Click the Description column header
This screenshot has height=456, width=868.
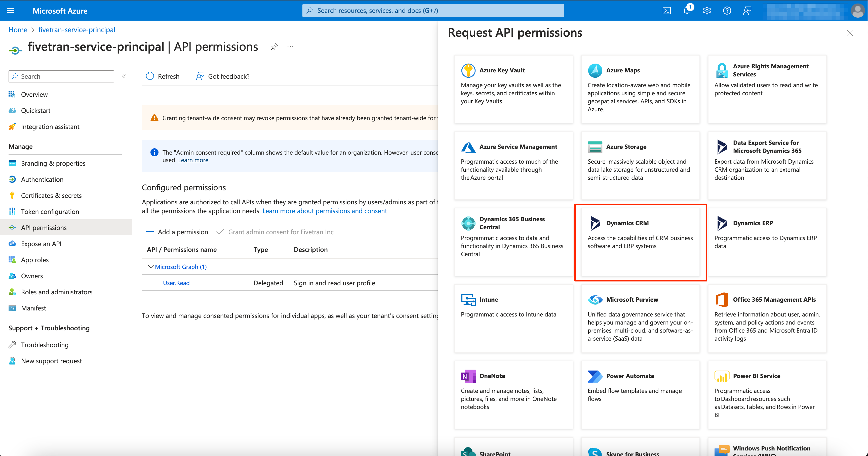310,250
